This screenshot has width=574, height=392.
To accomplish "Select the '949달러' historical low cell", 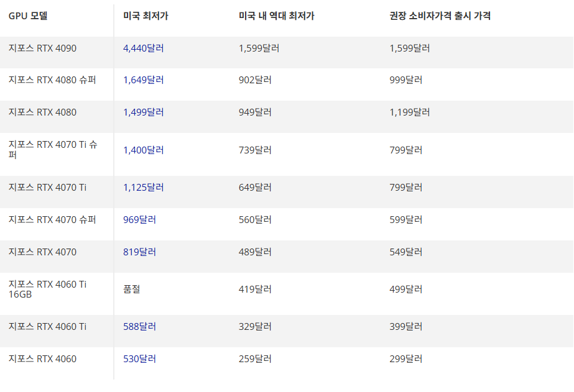I will point(255,112).
